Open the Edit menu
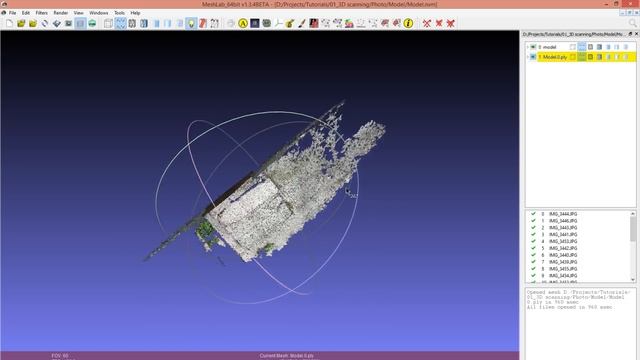The height and width of the screenshot is (360, 640). click(26, 13)
